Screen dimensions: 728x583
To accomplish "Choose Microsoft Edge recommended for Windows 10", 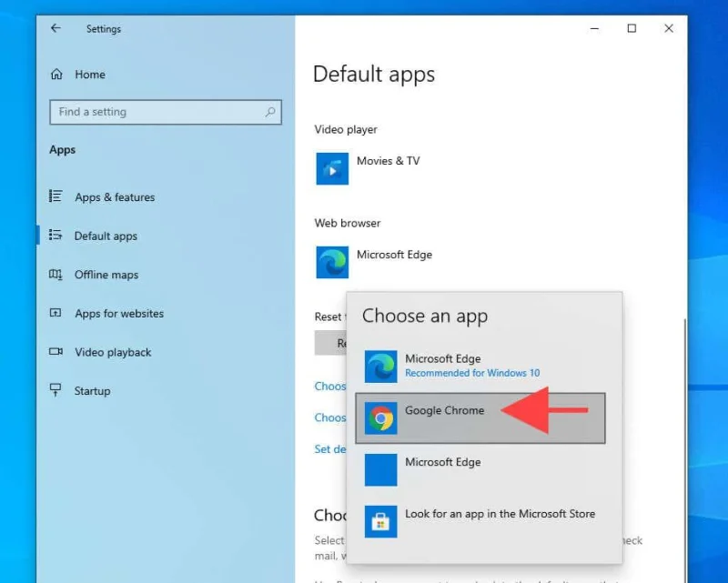I will pyautogui.click(x=480, y=367).
